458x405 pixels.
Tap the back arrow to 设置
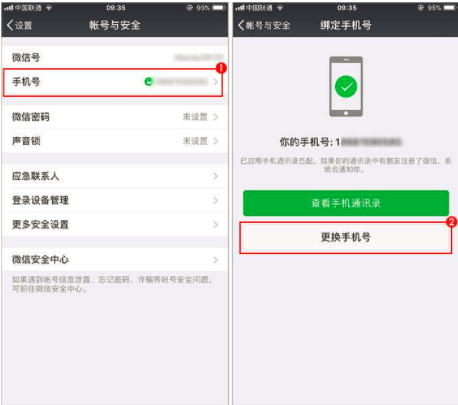point(19,25)
